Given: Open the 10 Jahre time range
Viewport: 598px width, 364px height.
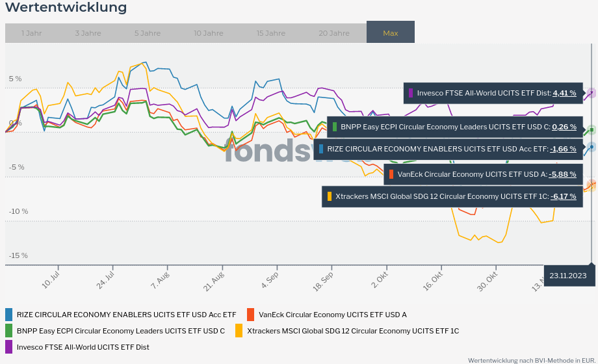Looking at the screenshot, I should pyautogui.click(x=208, y=33).
